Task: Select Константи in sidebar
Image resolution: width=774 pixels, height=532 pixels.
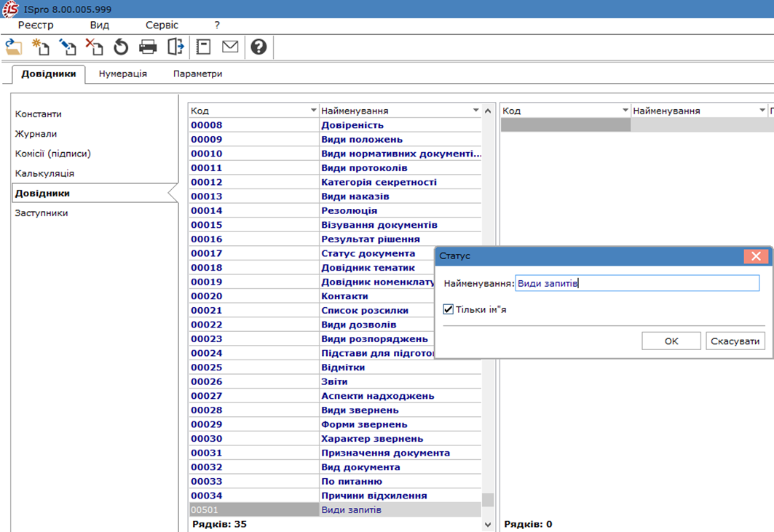Action: [x=38, y=114]
